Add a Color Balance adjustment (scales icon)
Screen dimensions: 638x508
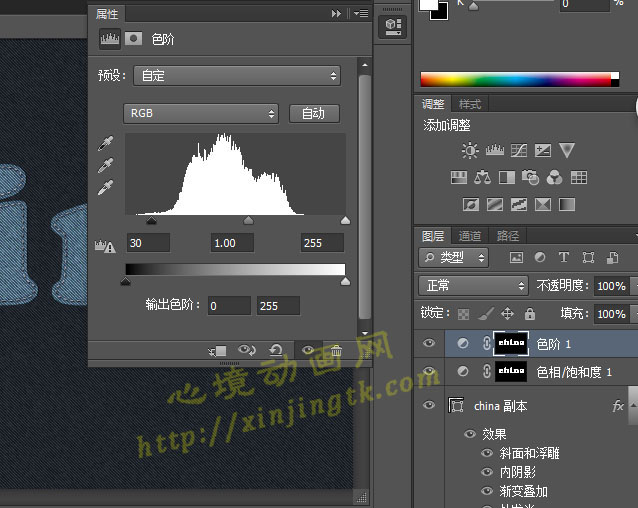483,178
